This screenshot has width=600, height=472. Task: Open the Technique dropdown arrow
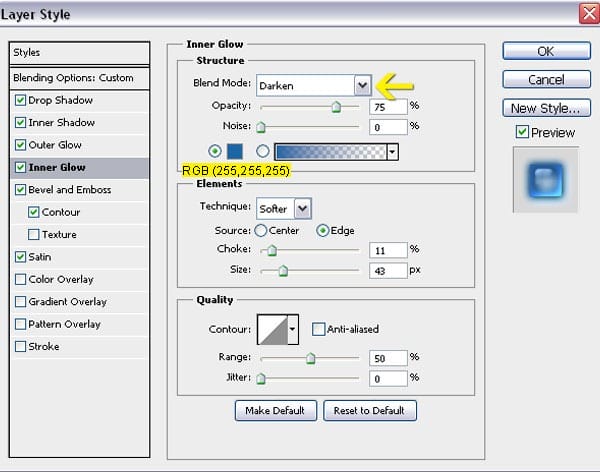[303, 209]
